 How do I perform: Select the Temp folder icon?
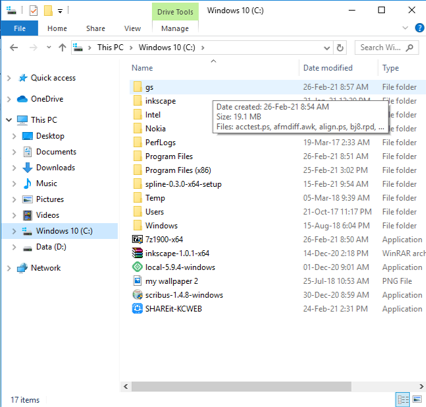tap(137, 198)
